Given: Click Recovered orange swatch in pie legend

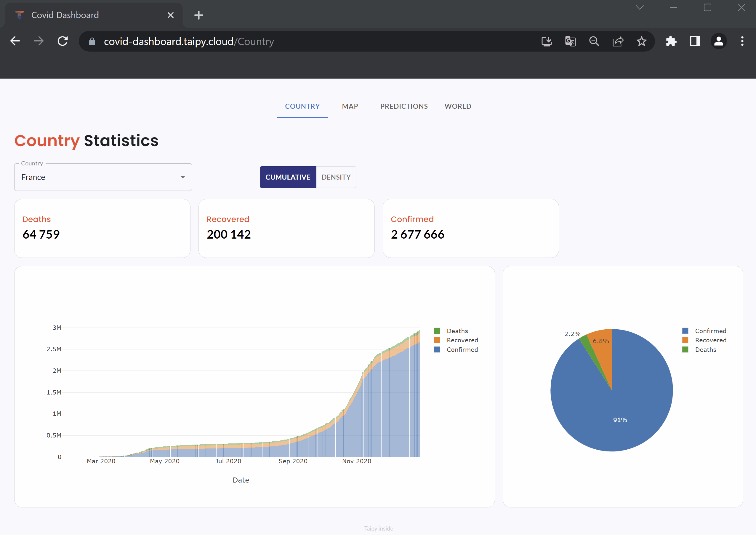Looking at the screenshot, I should pyautogui.click(x=685, y=340).
